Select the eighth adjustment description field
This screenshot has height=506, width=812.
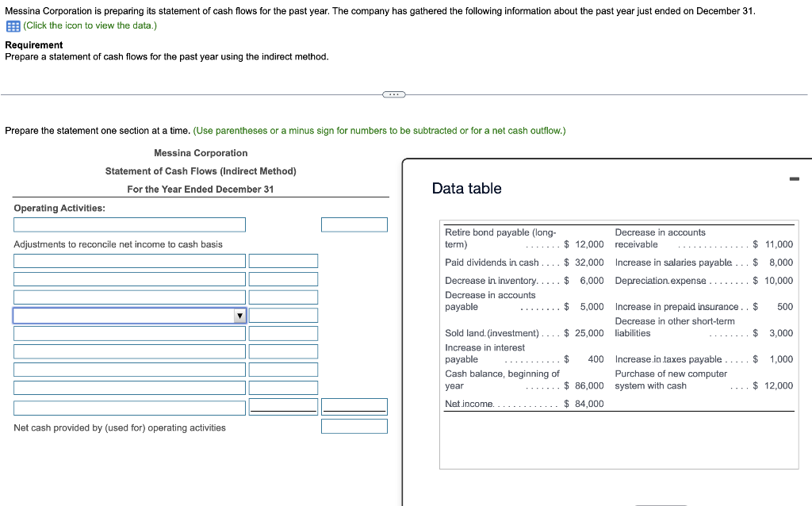(129, 388)
